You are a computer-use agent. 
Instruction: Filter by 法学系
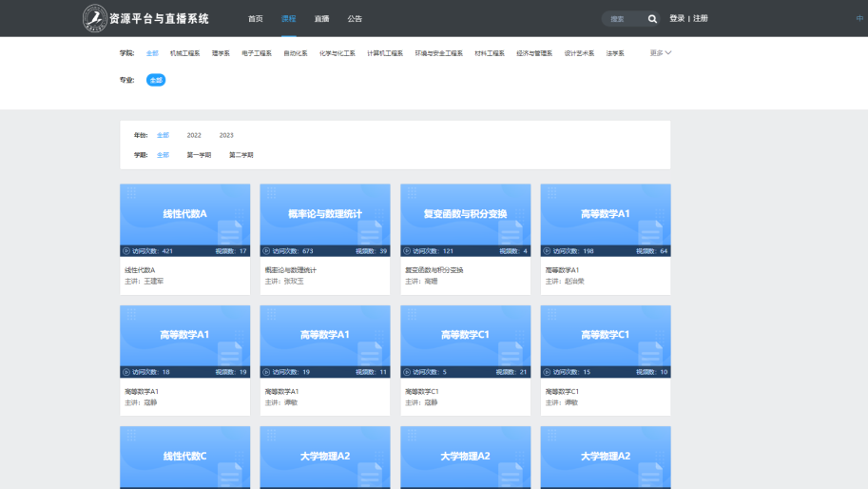click(615, 53)
